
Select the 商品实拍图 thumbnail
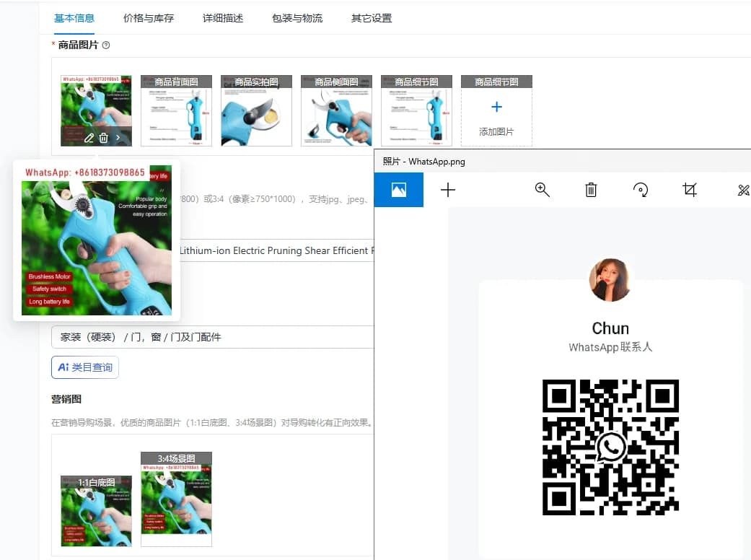point(256,110)
